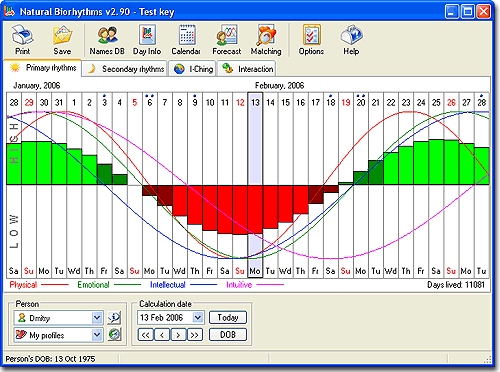This screenshot has width=500, height=372.
Task: Open Day Info from the toolbar
Action: (x=147, y=40)
